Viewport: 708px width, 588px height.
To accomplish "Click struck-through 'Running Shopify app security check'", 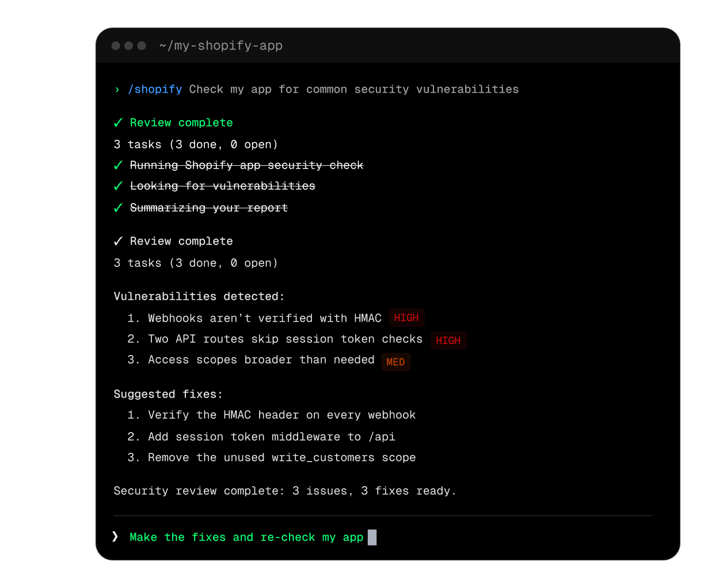I will (x=247, y=165).
